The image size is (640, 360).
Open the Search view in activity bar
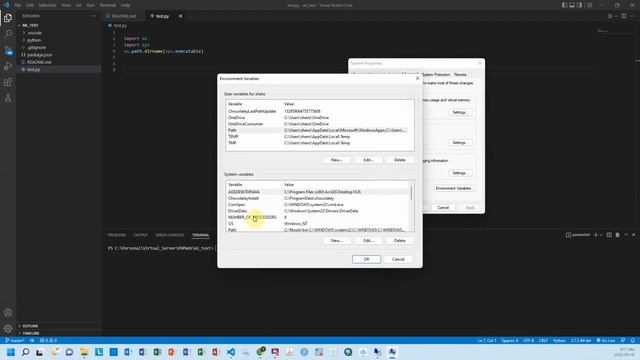pos(8,34)
